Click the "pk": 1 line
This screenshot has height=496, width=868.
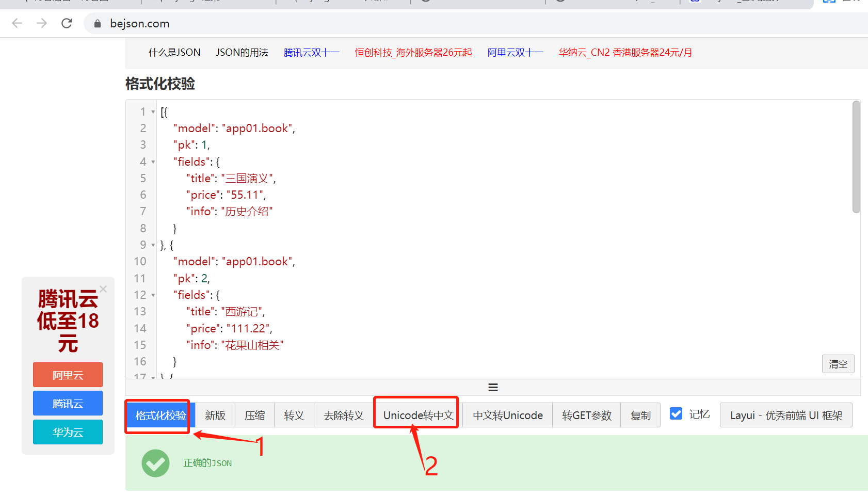click(191, 145)
